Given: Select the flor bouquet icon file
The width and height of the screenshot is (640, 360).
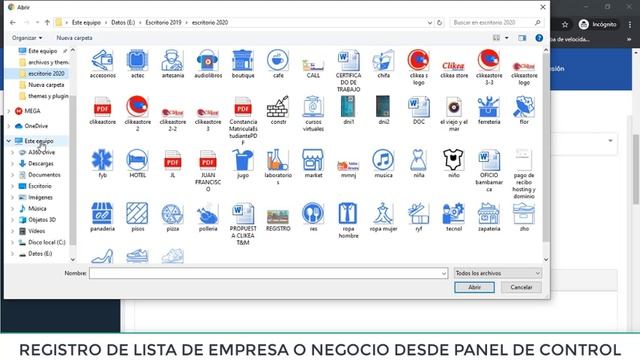Looking at the screenshot, I should click(x=524, y=110).
